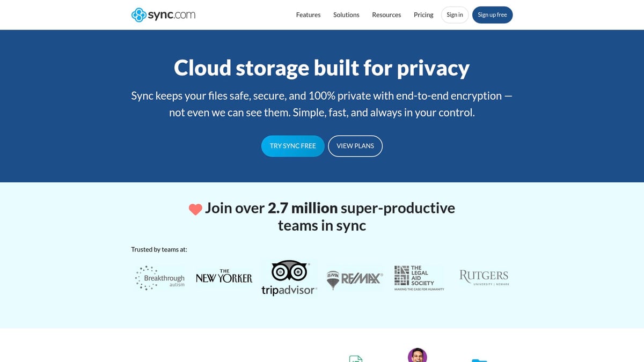The width and height of the screenshot is (644, 362).
Task: Click The New Yorker logo
Action: pyautogui.click(x=224, y=277)
